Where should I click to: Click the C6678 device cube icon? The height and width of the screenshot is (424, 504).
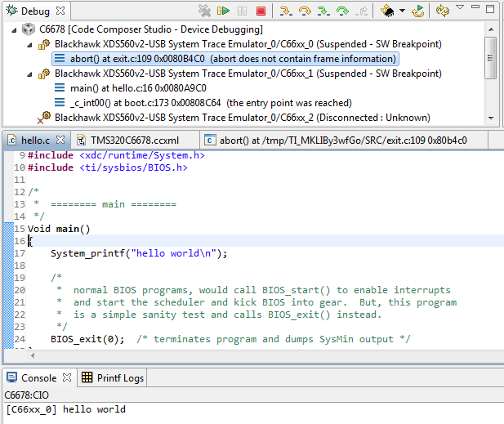(x=29, y=29)
